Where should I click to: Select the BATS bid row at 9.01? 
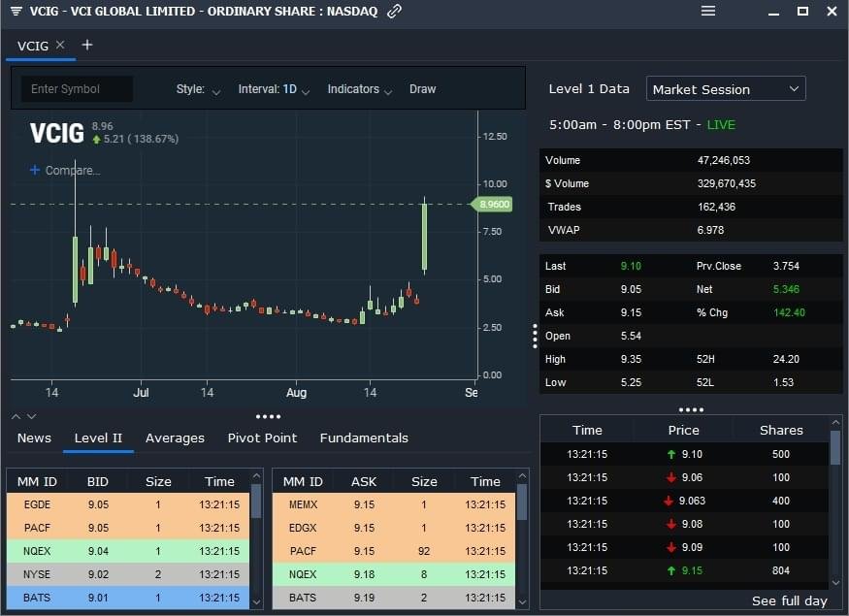point(128,598)
